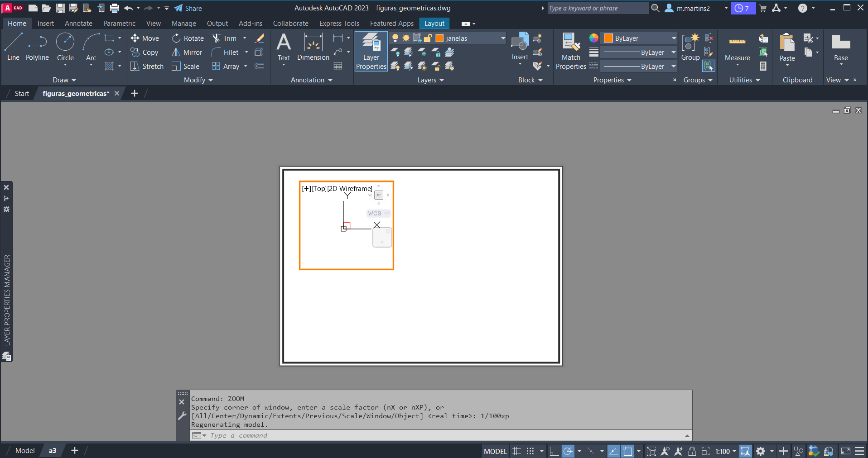Toggle polar tracking in status bar
The height and width of the screenshot is (458, 868).
pos(568,451)
